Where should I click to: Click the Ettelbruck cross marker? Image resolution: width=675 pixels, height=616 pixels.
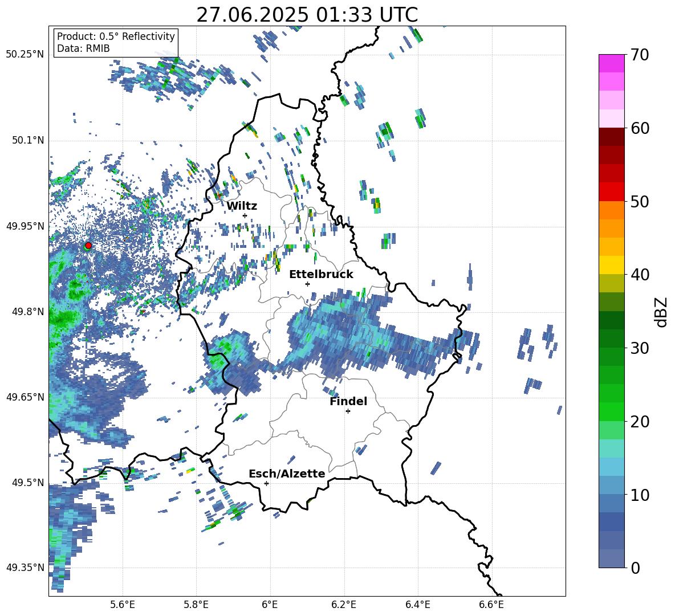click(x=307, y=284)
